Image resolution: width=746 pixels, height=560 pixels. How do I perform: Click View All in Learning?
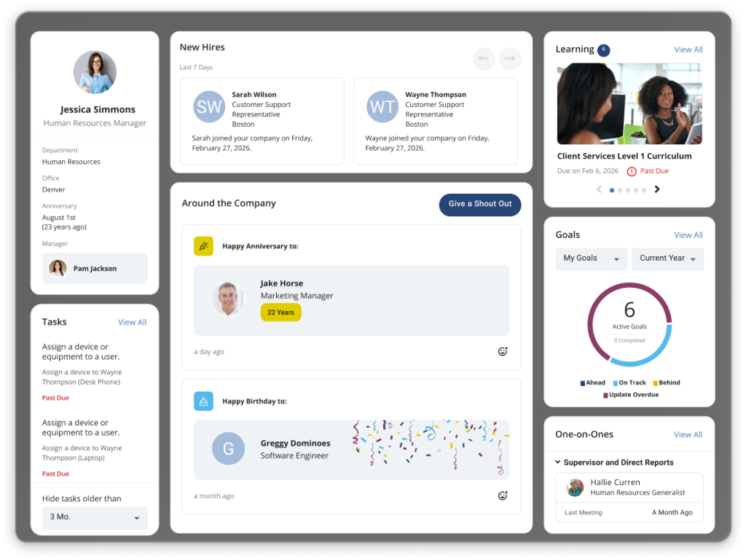tap(688, 50)
